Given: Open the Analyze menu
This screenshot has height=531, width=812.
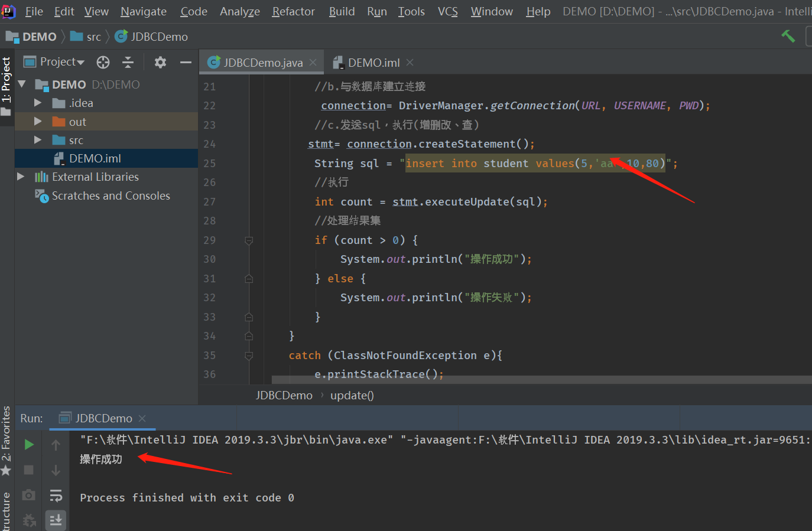Looking at the screenshot, I should point(240,11).
